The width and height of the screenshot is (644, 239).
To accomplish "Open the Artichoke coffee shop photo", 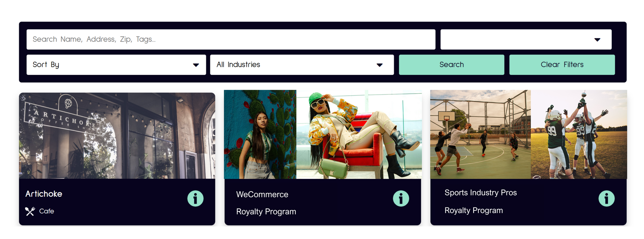I will click(117, 136).
